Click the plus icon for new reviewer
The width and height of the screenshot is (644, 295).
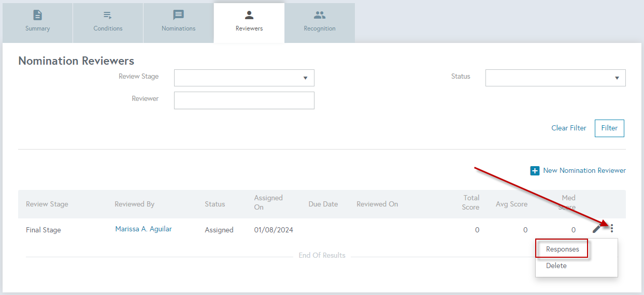point(535,171)
